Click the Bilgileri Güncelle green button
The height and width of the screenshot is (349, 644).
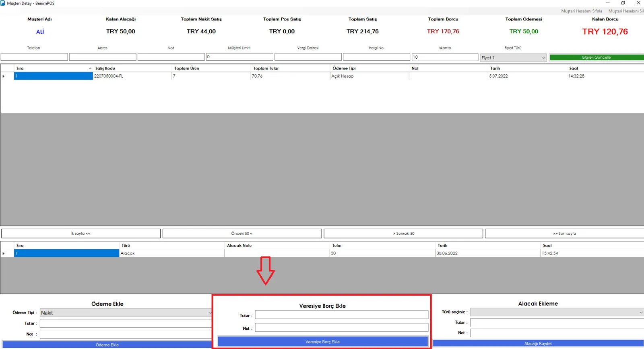click(597, 57)
